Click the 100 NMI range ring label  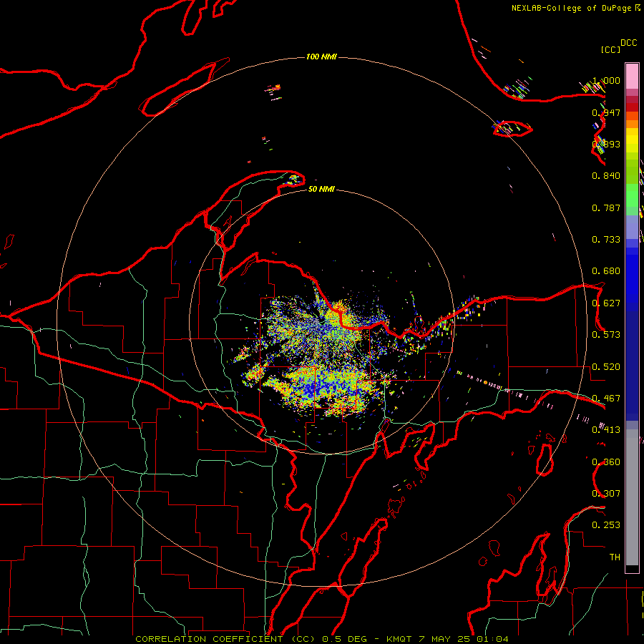pos(321,57)
